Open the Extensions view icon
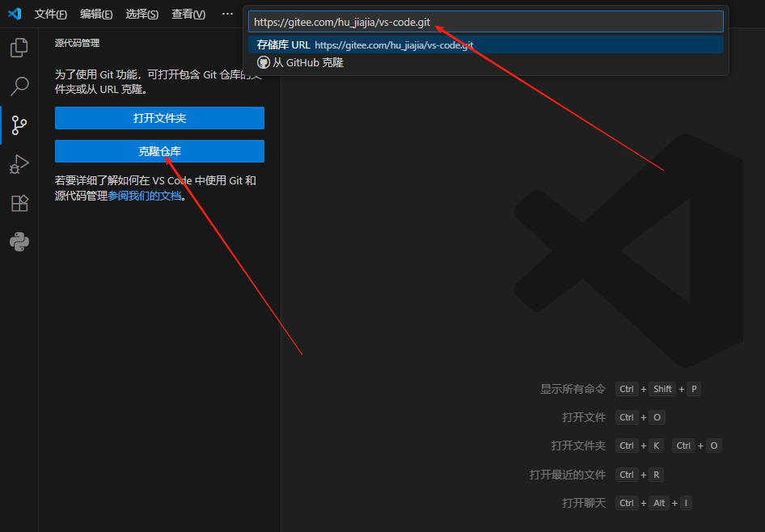The height and width of the screenshot is (532, 765). 19,203
